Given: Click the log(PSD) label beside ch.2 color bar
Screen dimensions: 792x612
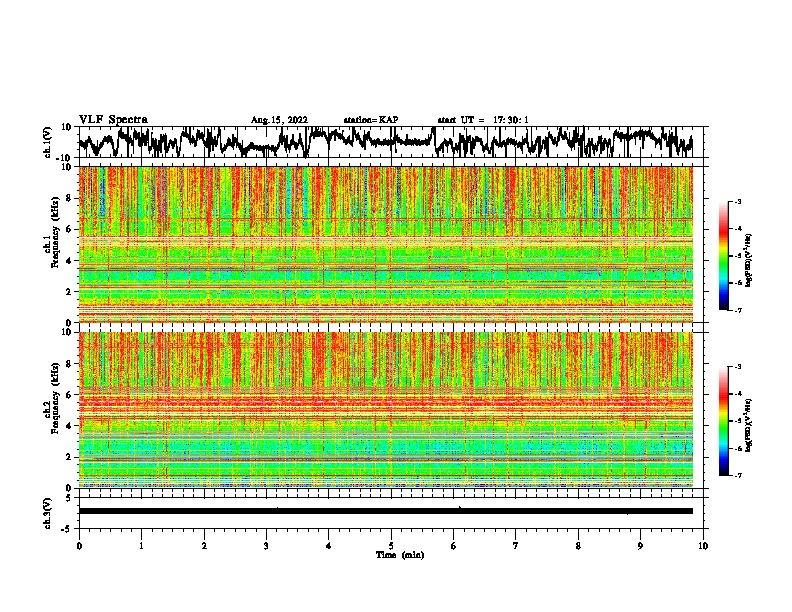Looking at the screenshot, I should tap(749, 425).
